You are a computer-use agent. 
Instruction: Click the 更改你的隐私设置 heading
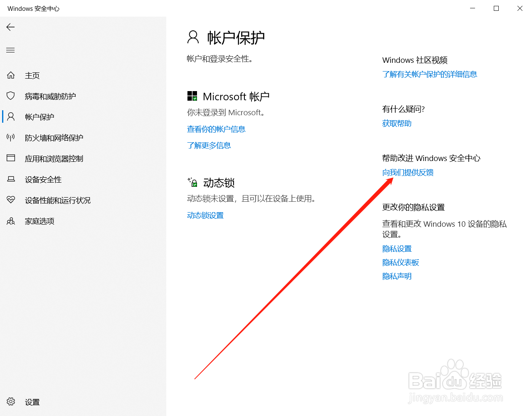click(414, 207)
